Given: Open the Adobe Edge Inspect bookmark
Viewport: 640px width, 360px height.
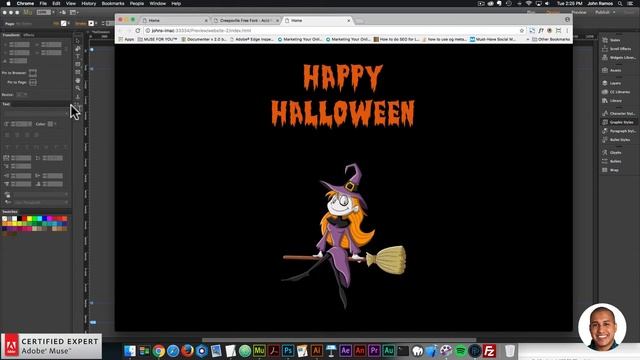Looking at the screenshot, I should point(251,39).
